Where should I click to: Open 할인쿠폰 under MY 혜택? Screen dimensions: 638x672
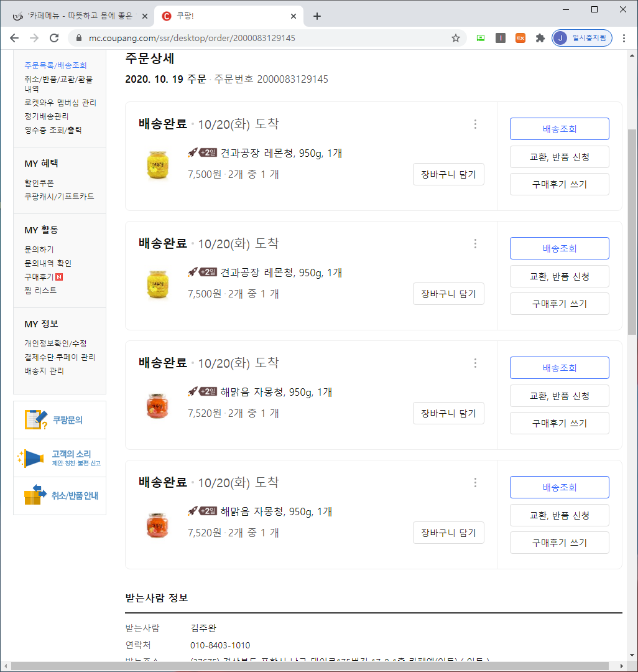coord(39,183)
